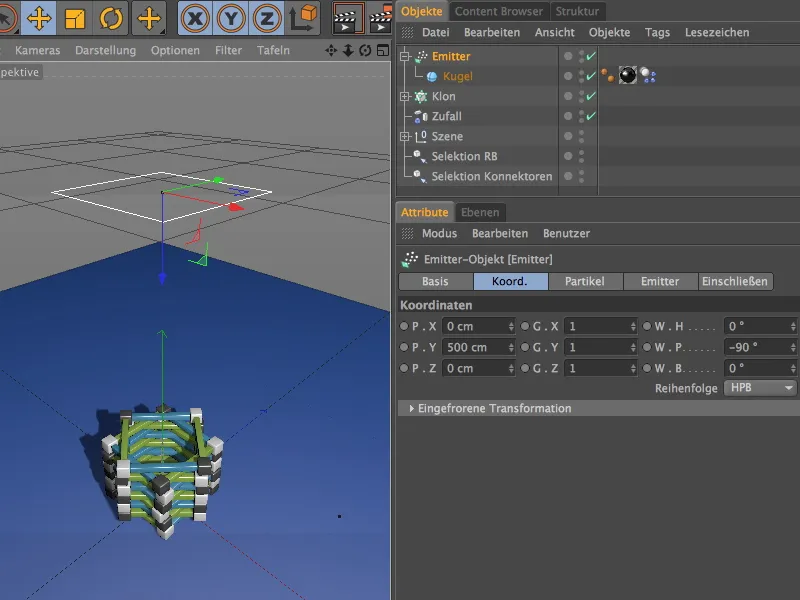800x600 pixels.
Task: Click the P.Y stepper arrows
Action: 511,347
